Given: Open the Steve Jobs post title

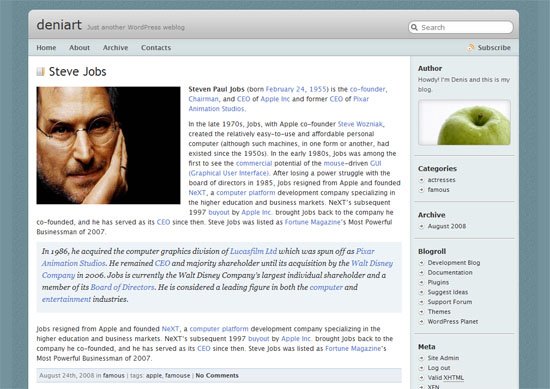Looking at the screenshot, I should point(78,72).
